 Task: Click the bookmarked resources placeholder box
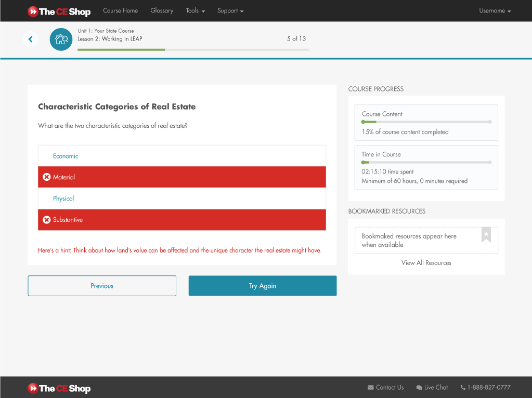426,241
